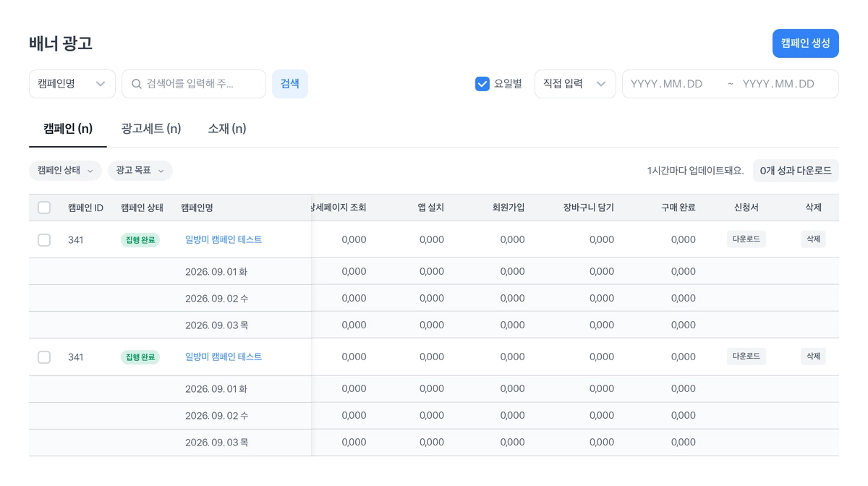Click the 집행 완료 badge in first campaign row
This screenshot has width=868, height=486.
[x=140, y=239]
